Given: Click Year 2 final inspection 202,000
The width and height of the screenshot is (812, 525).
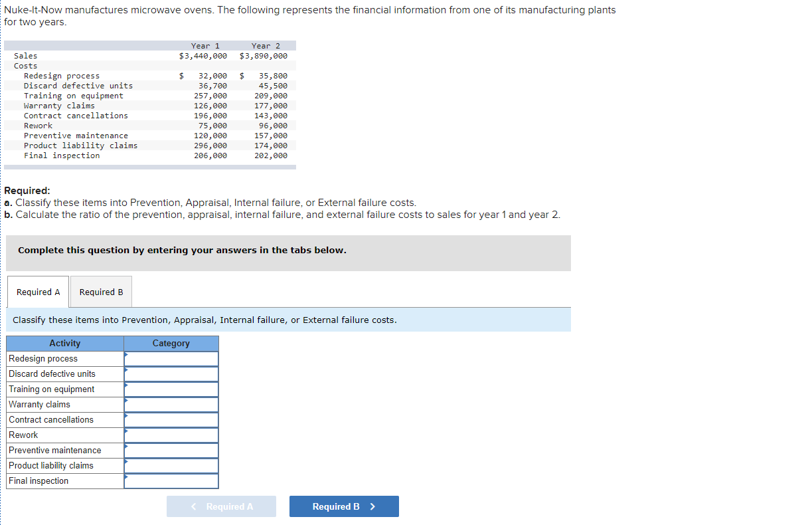Looking at the screenshot, I should tap(271, 156).
